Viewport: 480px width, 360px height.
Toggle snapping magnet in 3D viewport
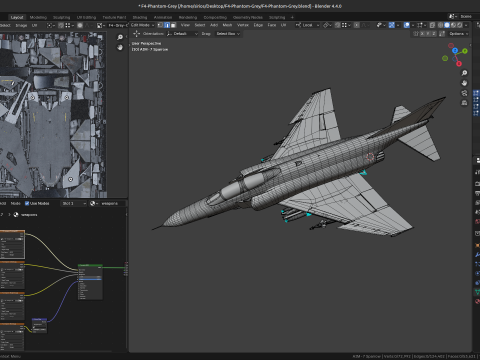click(x=338, y=25)
